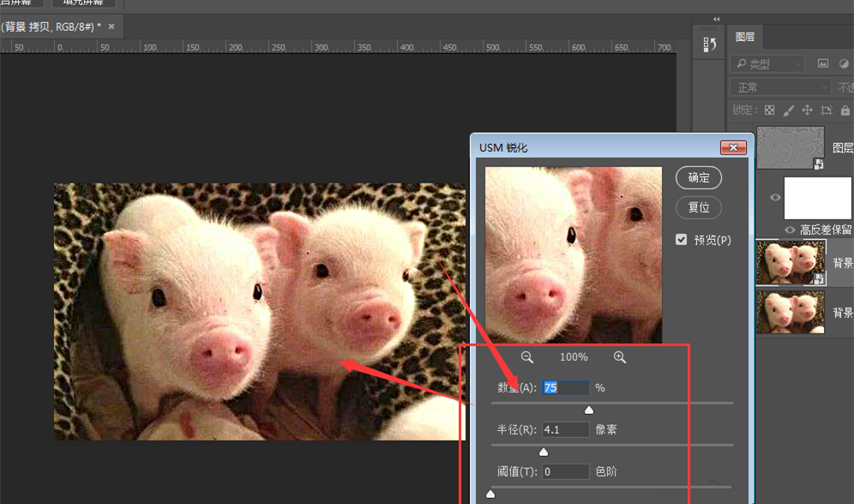The width and height of the screenshot is (854, 504).
Task: Click lock image pixels brush icon
Action: (x=788, y=111)
